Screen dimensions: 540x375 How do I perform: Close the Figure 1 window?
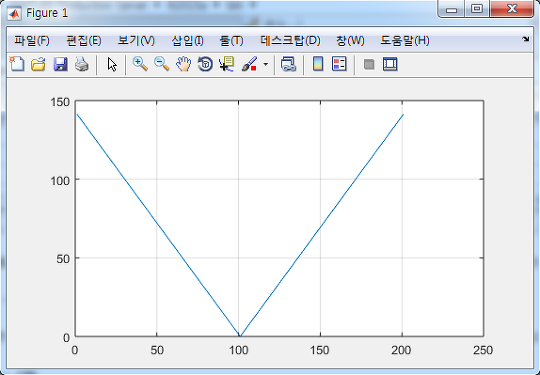tap(512, 9)
